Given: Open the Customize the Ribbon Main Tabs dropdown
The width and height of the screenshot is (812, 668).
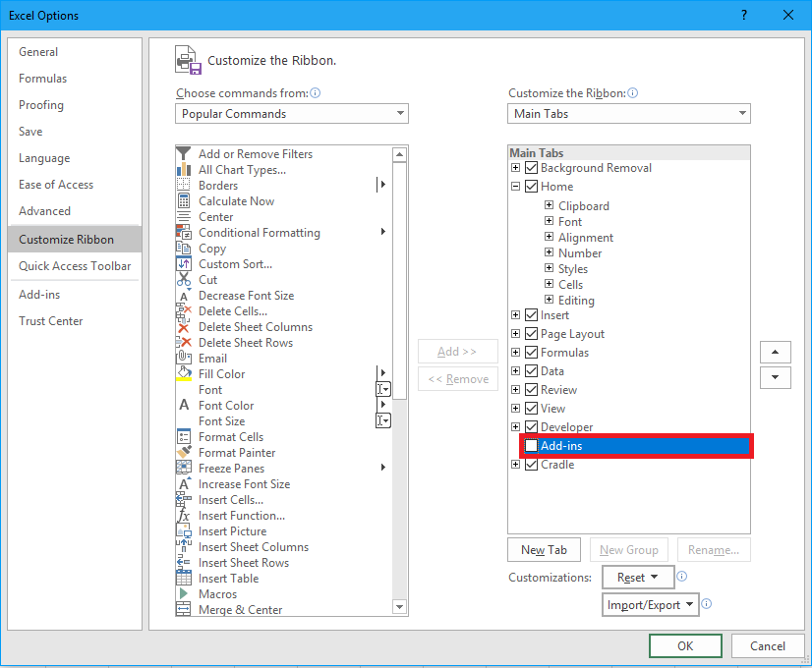Looking at the screenshot, I should tap(629, 113).
